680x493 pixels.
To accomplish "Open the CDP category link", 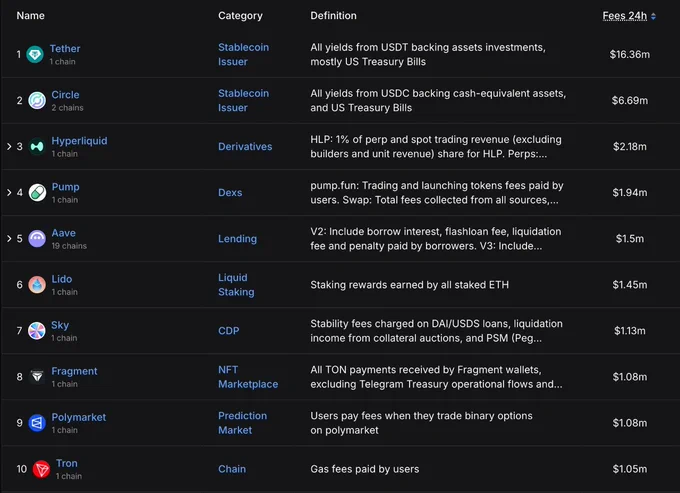I will pos(229,331).
